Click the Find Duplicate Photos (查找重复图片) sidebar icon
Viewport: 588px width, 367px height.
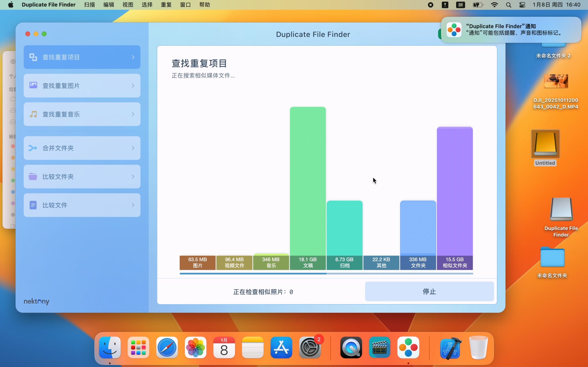(x=33, y=85)
